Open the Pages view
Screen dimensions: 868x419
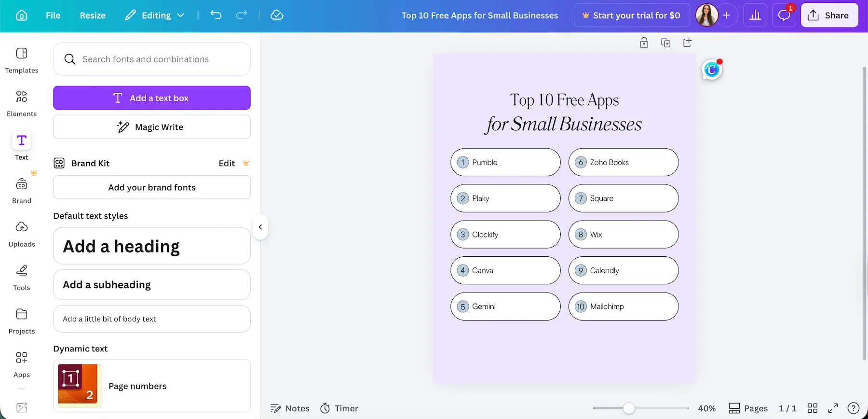748,408
